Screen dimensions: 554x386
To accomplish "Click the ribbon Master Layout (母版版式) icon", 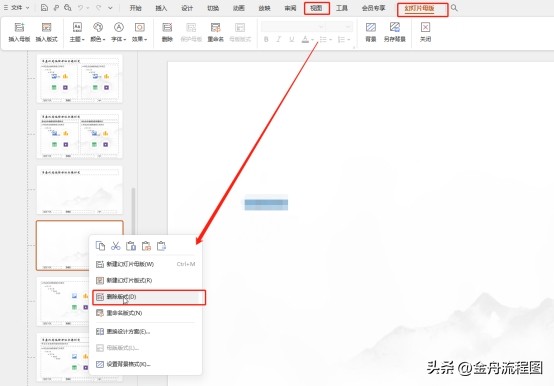I will (240, 32).
